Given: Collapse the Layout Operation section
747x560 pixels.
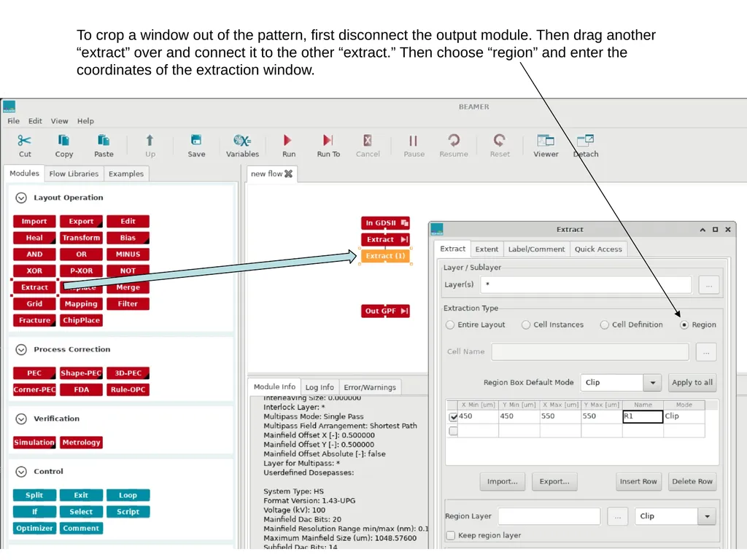Looking at the screenshot, I should point(21,198).
